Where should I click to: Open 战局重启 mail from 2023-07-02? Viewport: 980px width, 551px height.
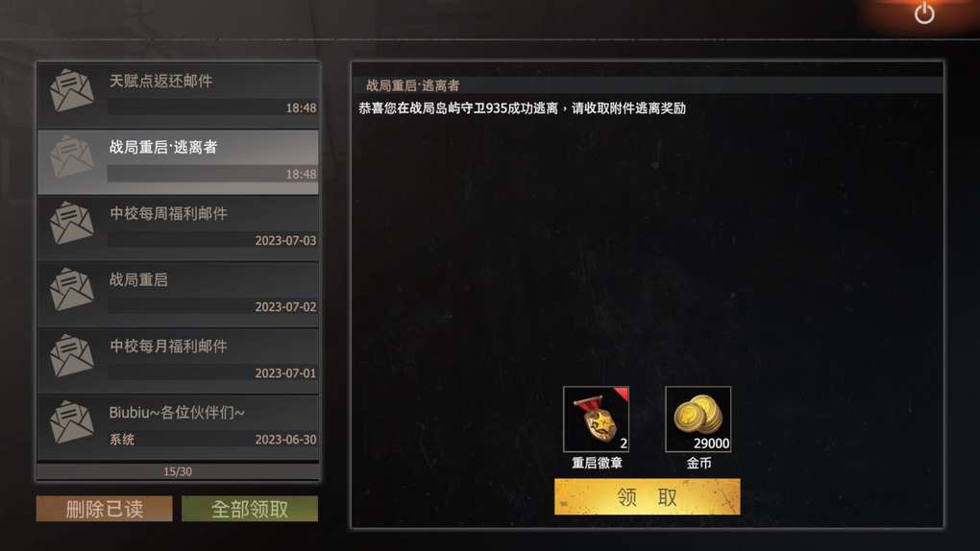point(178,294)
